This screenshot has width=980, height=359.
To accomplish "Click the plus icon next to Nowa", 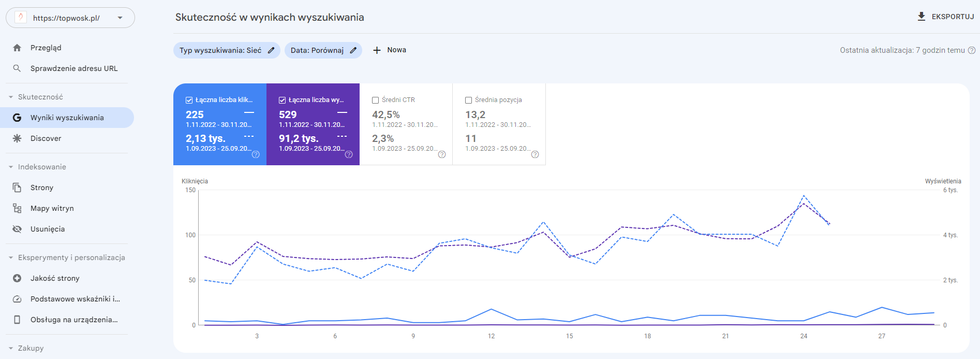I will point(377,50).
